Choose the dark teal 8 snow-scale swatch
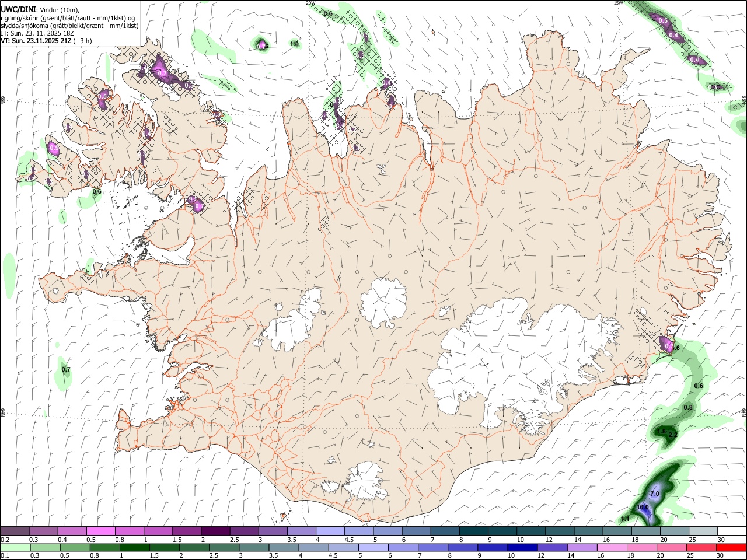 [x=474, y=531]
